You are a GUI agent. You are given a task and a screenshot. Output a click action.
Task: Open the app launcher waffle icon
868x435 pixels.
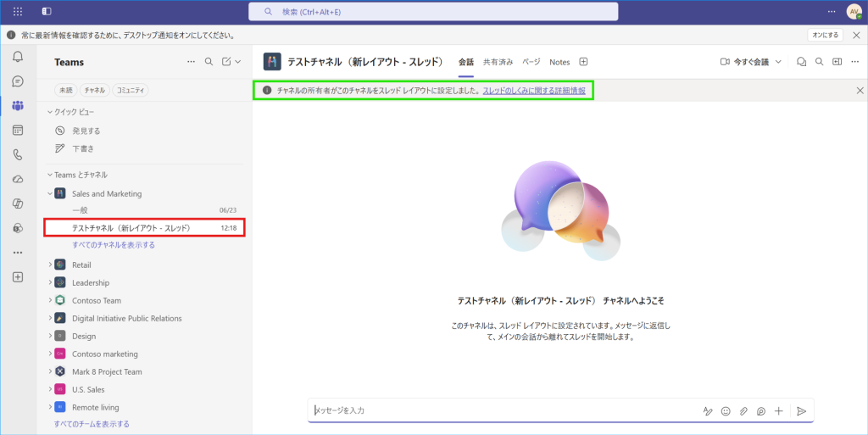pyautogui.click(x=18, y=11)
